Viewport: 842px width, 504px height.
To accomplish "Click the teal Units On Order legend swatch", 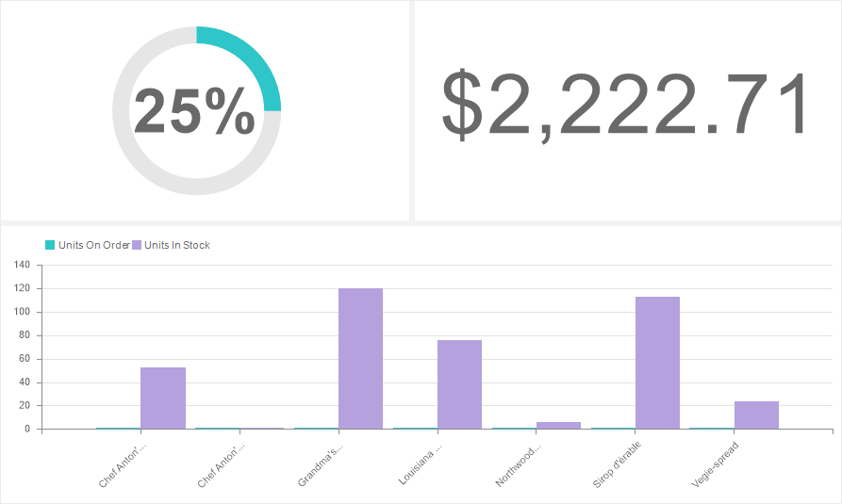I will (50, 245).
